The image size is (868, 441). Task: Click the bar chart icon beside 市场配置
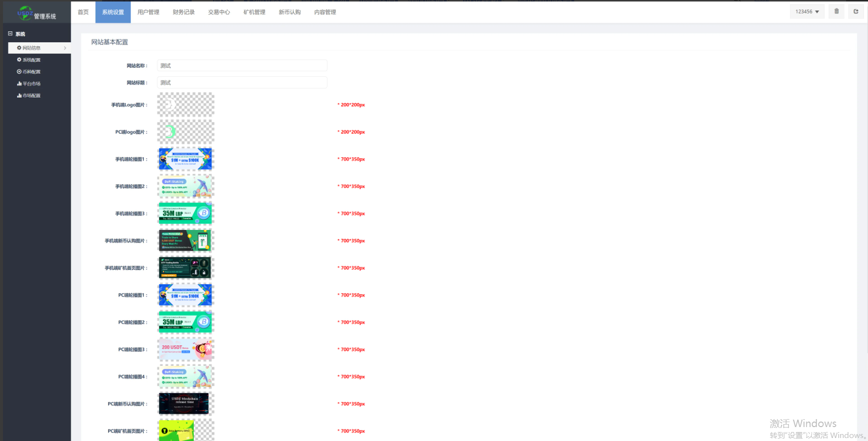pos(19,96)
